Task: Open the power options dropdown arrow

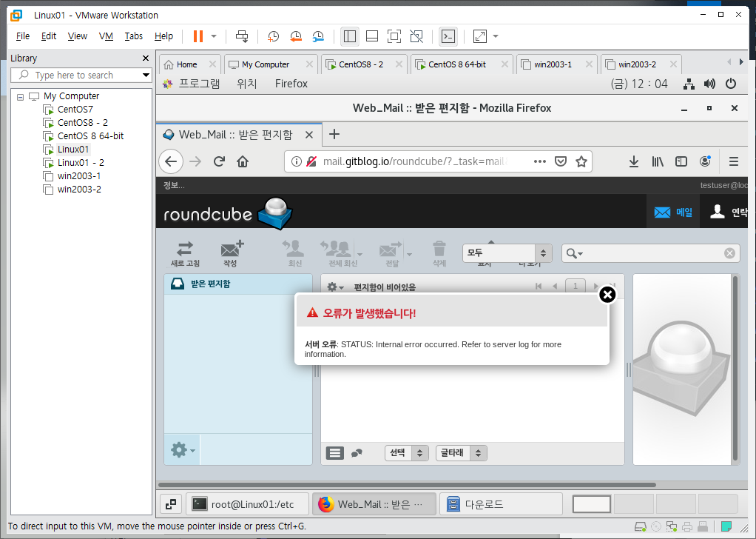Action: point(214,36)
